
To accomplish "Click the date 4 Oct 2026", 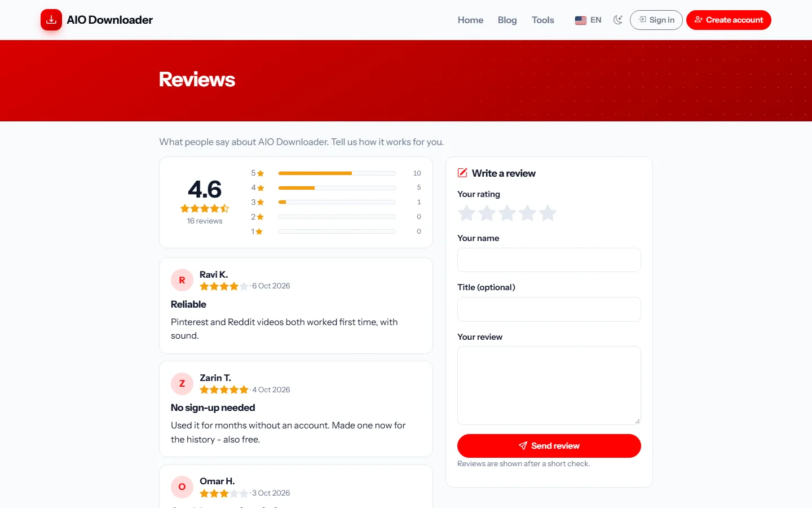I will (x=271, y=389).
